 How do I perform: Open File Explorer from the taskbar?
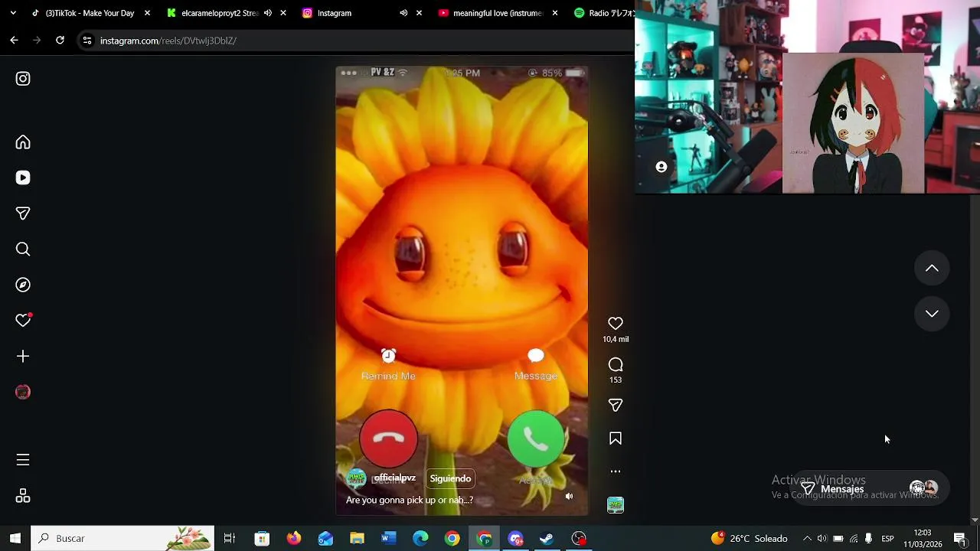coord(357,538)
